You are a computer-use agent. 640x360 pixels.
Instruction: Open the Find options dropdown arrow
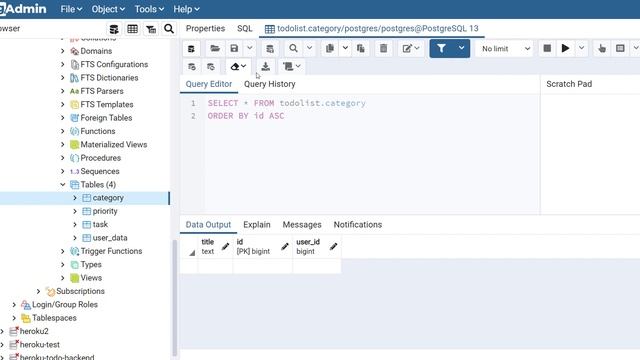[x=309, y=49]
